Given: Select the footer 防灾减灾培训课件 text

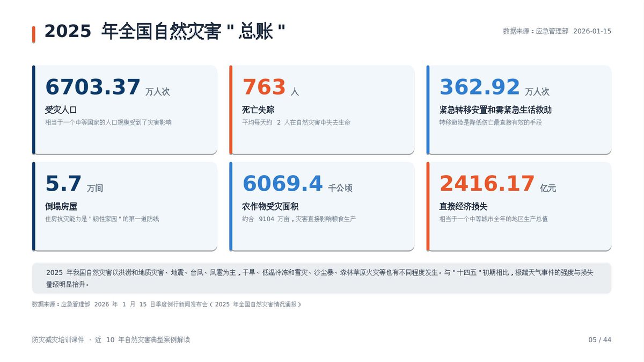Looking at the screenshot, I should [x=111, y=340].
